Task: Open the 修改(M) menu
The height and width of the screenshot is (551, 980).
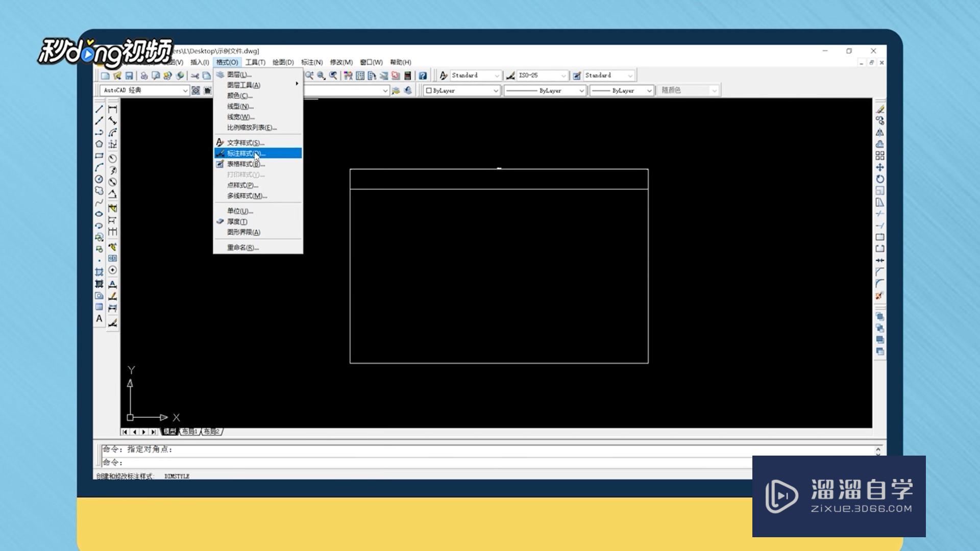Action: click(x=341, y=62)
